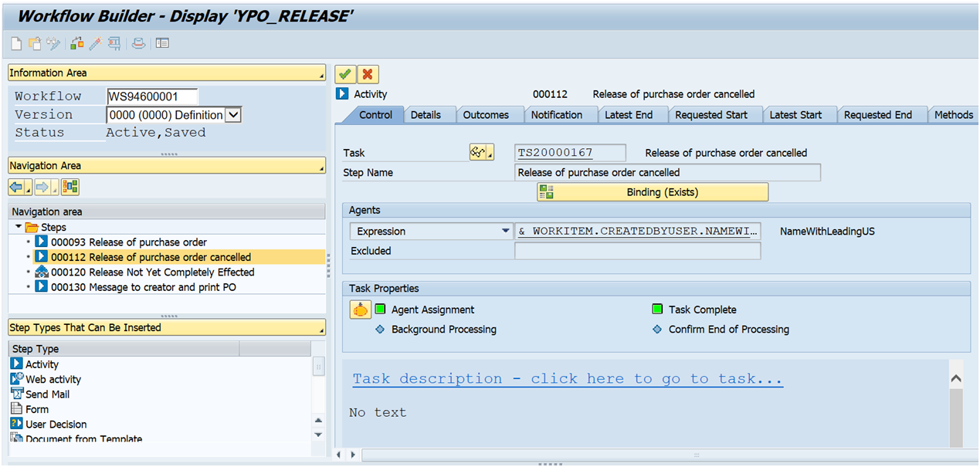Click the navigate back arrow icon
980x467 pixels.
point(16,186)
